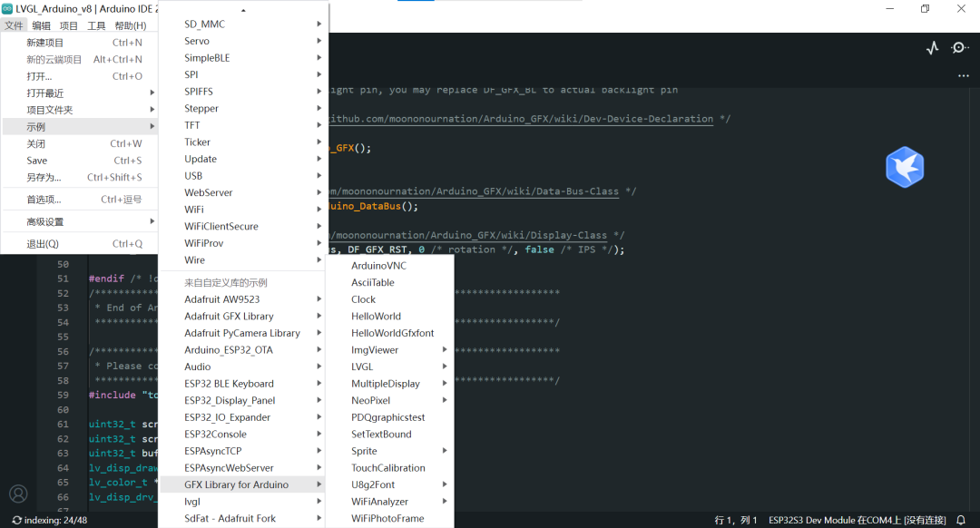
Task: Expand the Wire examples
Action: [x=242, y=260]
